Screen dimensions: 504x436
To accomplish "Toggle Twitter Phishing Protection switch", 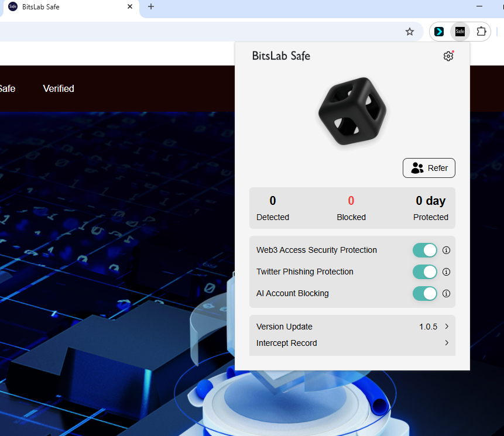I will point(424,272).
